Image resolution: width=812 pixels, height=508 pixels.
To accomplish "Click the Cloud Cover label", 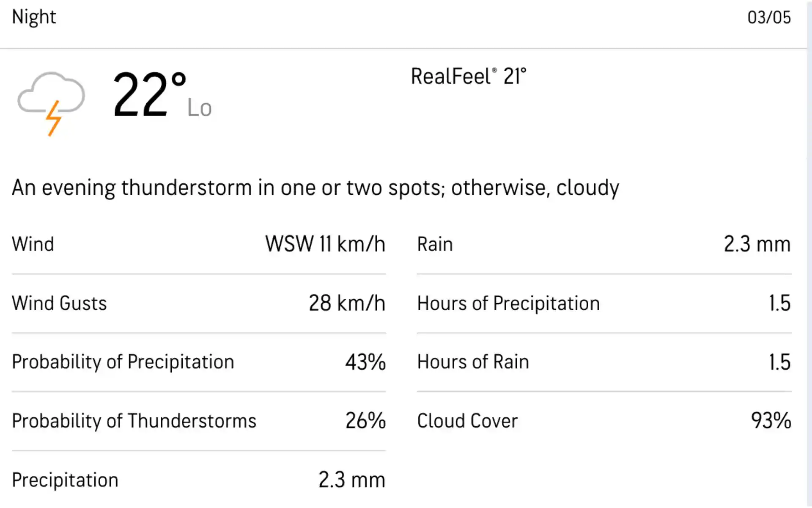I will tap(467, 421).
